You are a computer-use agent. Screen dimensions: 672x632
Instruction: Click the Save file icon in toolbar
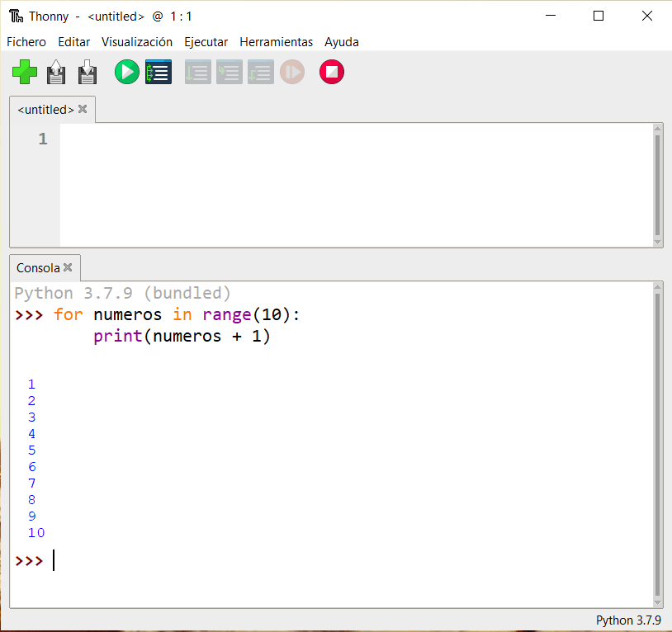pyautogui.click(x=88, y=73)
